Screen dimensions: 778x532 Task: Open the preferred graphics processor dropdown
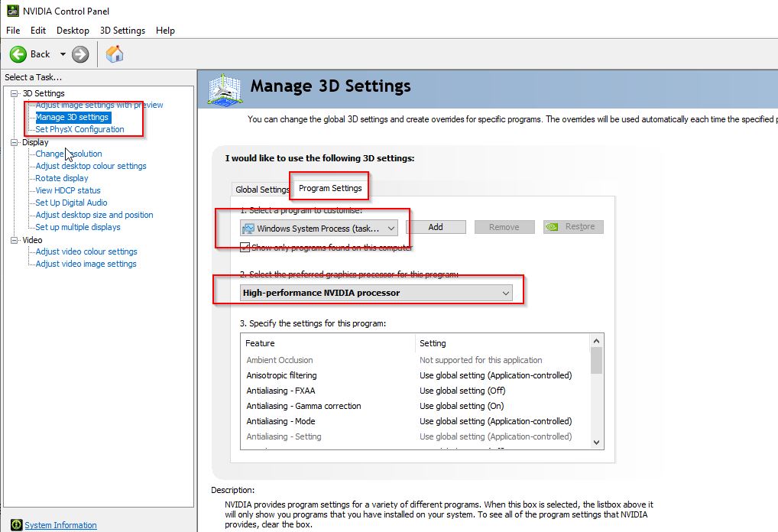pos(376,293)
